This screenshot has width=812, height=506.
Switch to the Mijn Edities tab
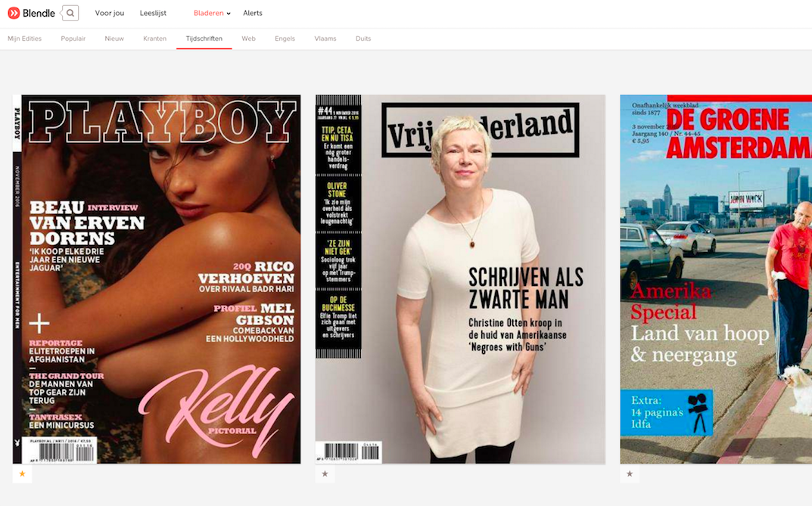coord(24,39)
